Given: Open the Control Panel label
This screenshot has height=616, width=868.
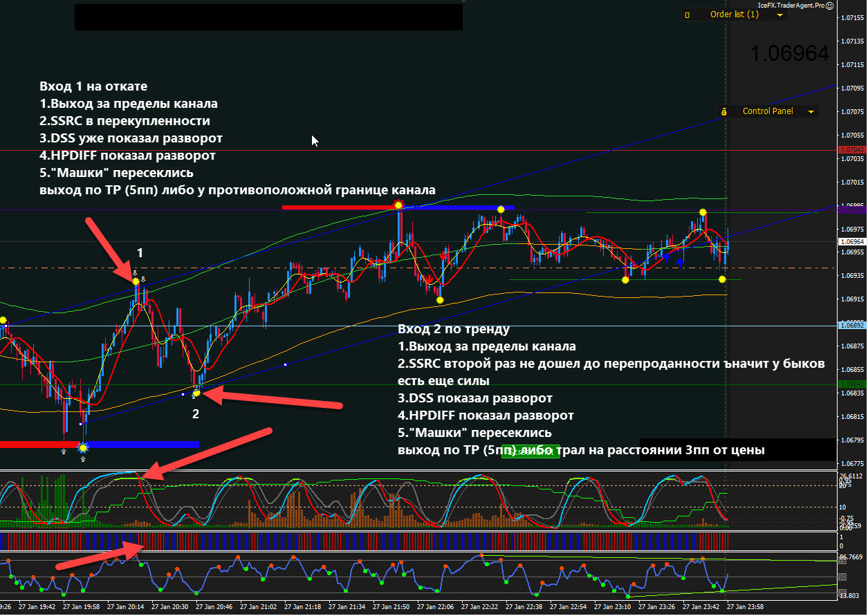Looking at the screenshot, I should [768, 111].
